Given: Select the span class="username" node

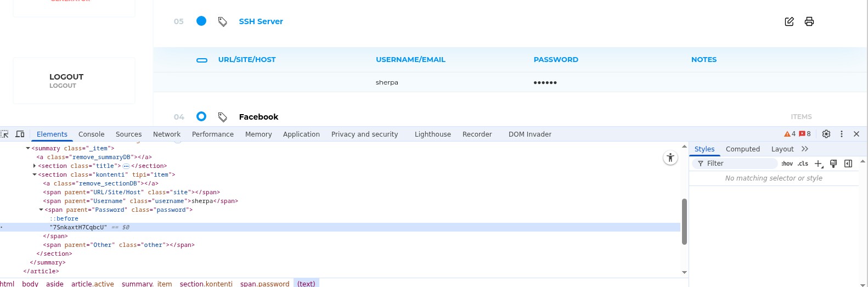Looking at the screenshot, I should pyautogui.click(x=140, y=201).
